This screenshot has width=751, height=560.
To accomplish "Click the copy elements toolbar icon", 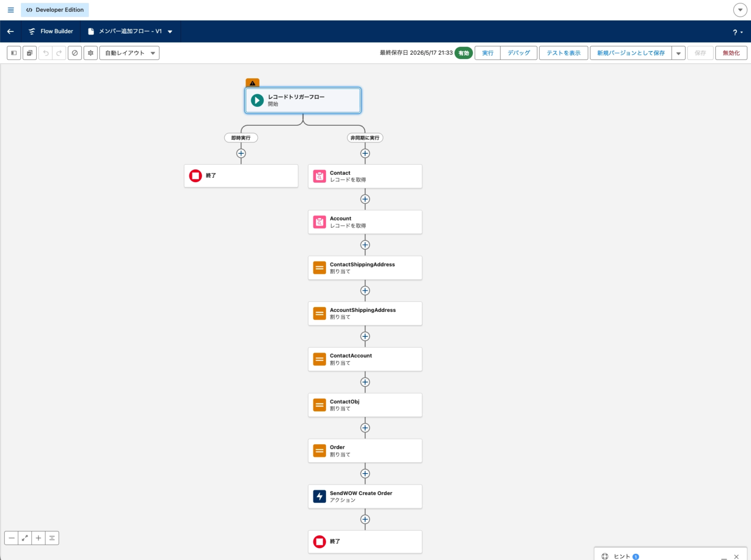I will pos(29,53).
